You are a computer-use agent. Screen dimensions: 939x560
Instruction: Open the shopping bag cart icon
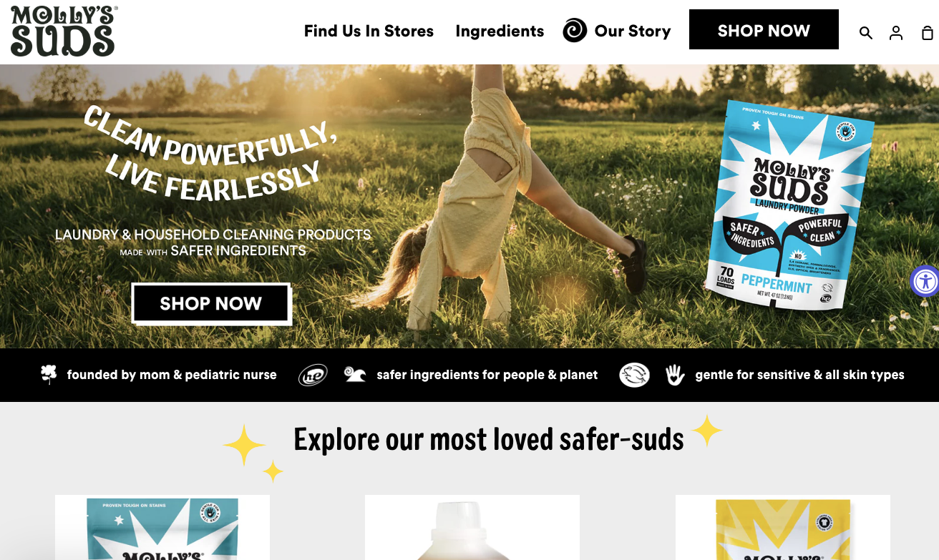[928, 33]
